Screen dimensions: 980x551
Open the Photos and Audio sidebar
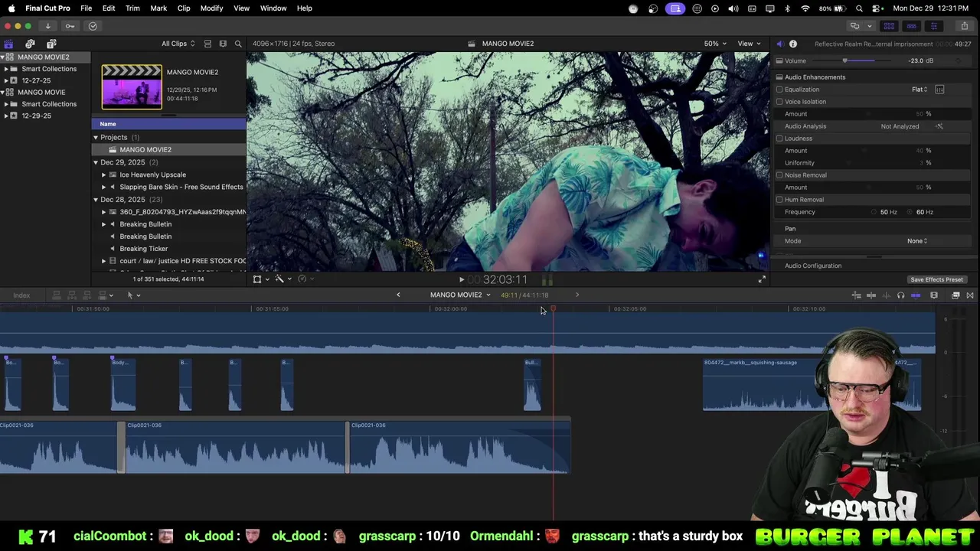click(x=30, y=44)
